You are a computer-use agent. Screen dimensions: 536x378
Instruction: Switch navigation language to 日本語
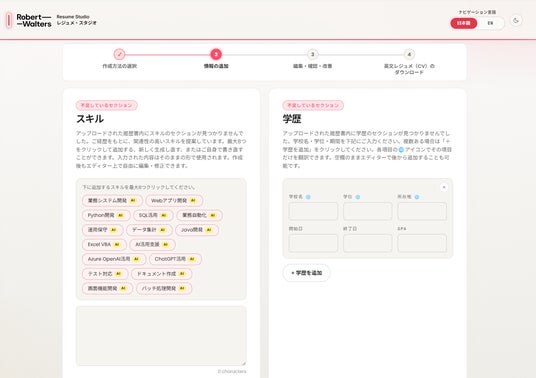[x=464, y=23]
